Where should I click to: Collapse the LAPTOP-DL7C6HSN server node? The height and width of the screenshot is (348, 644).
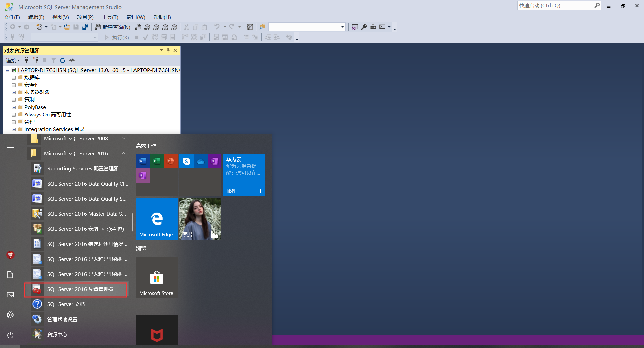click(x=7, y=70)
